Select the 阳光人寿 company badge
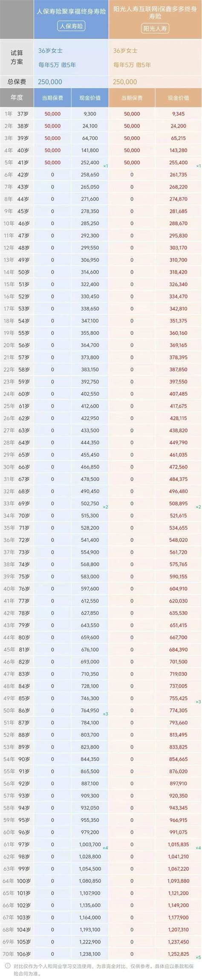The height and width of the screenshot is (980, 202). (x=155, y=29)
